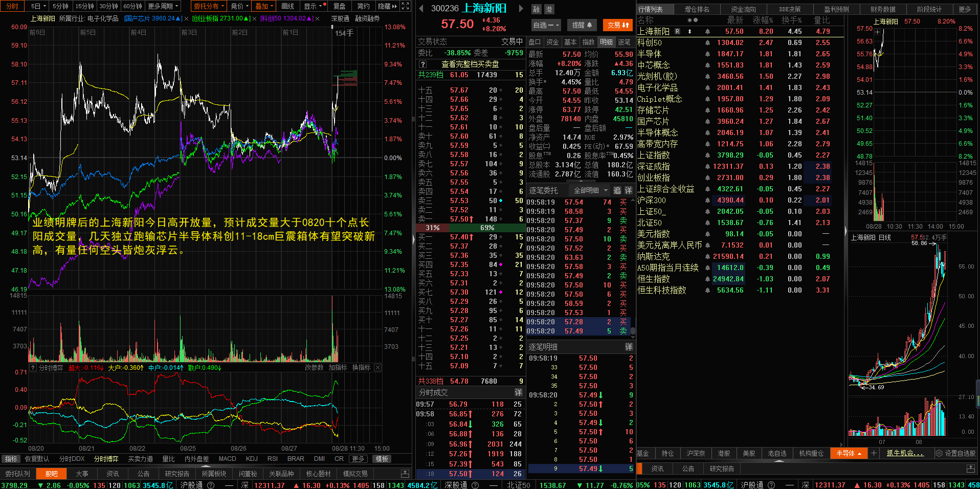Go to the previous stock with the left arrow
980x489 pixels.
click(x=421, y=9)
